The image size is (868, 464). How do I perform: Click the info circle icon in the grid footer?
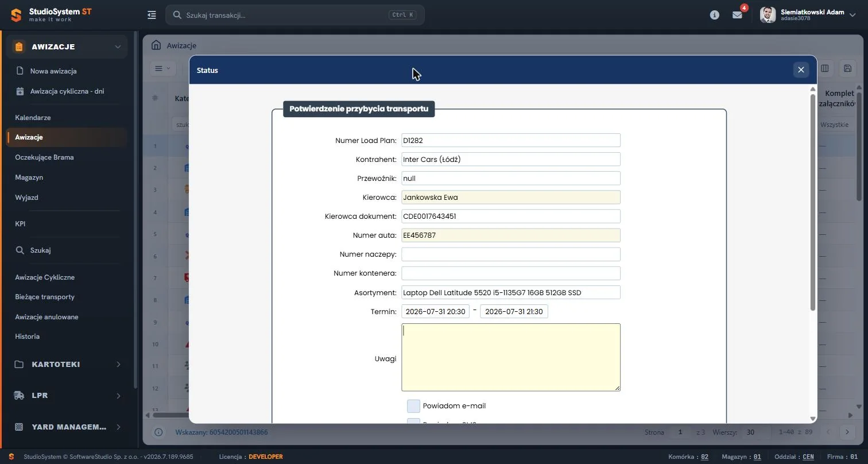pos(158,432)
